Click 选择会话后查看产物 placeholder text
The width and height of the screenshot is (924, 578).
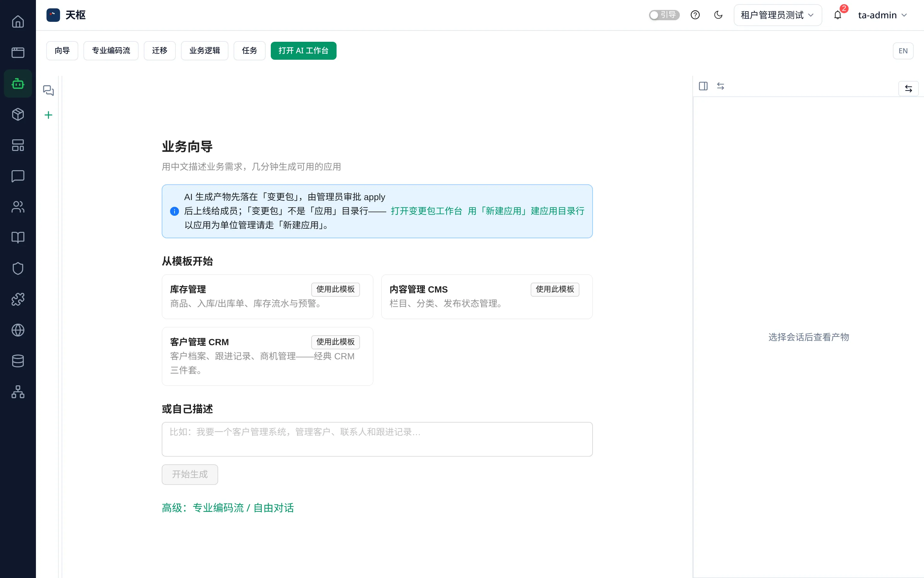coord(808,337)
